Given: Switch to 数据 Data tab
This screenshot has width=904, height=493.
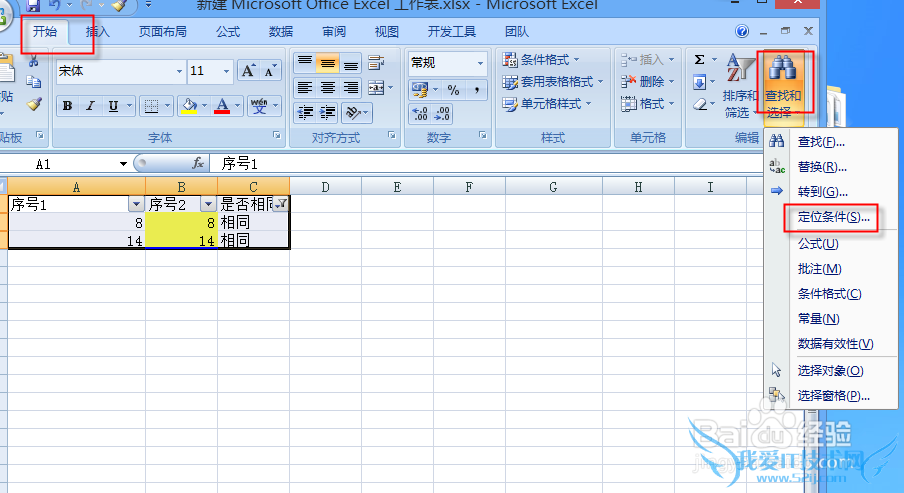Looking at the screenshot, I should 281,32.
